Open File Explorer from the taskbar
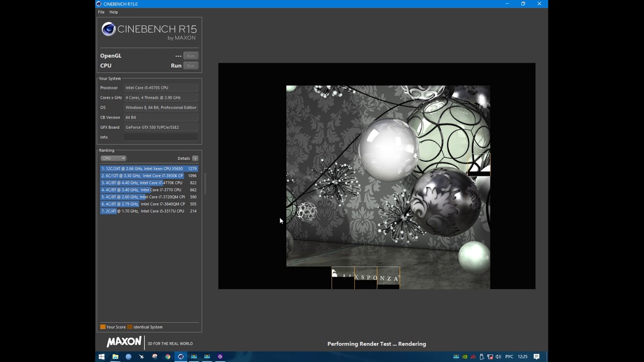Image resolution: width=644 pixels, height=362 pixels. coord(115,357)
